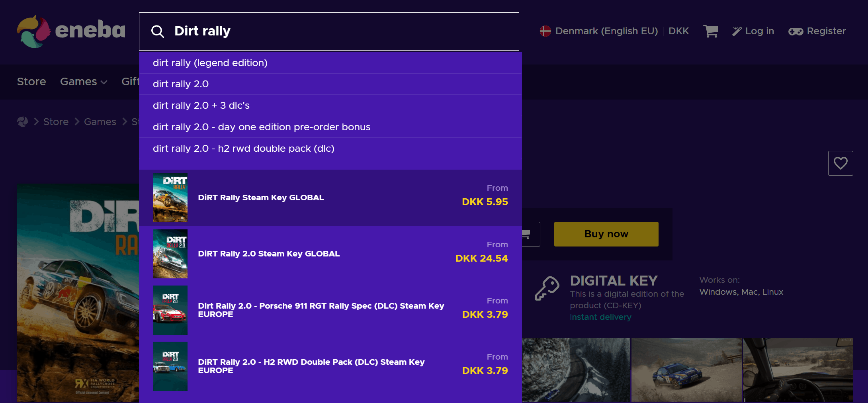This screenshot has width=868, height=403.
Task: Click the Eneba logo
Action: (x=71, y=31)
